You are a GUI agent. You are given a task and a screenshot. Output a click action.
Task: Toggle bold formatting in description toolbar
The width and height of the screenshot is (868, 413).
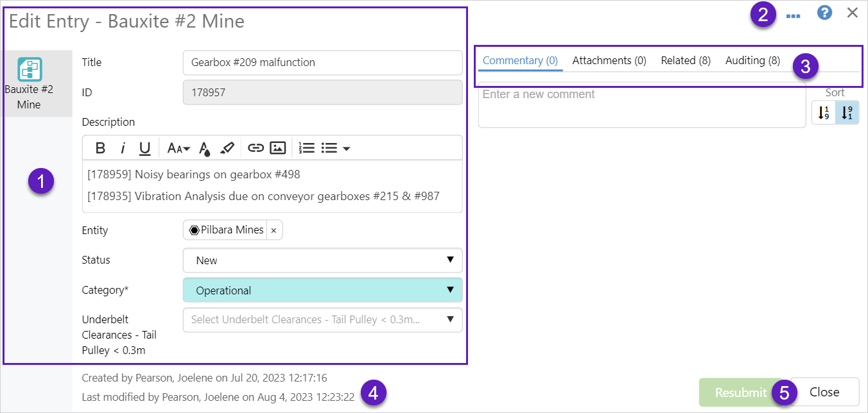100,148
